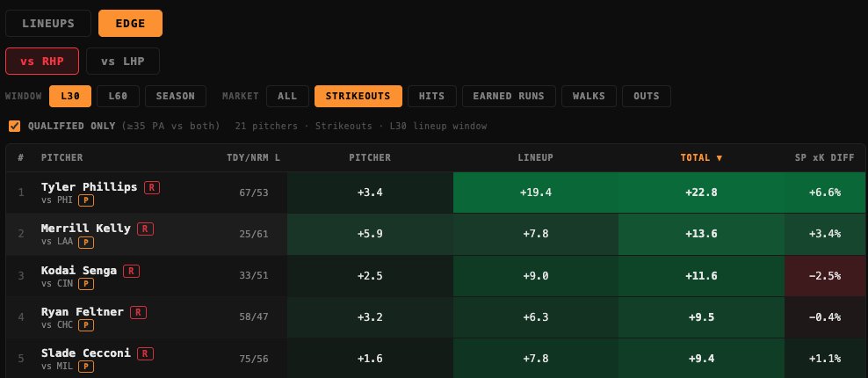
Task: Click the +3.4% SP xK diff cell
Action: pyautogui.click(x=825, y=234)
